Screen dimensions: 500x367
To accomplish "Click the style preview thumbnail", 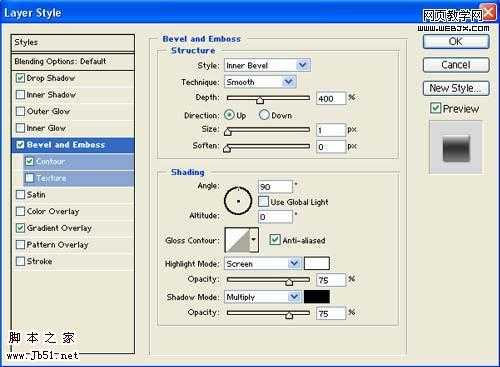I will pos(456,148).
